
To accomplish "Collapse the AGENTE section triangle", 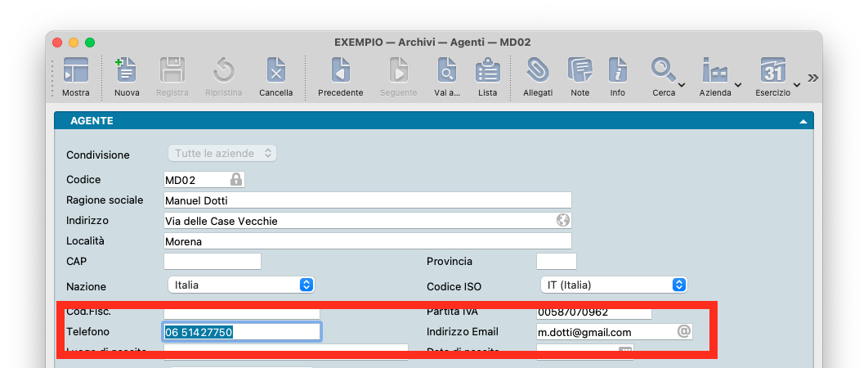I will pos(803,121).
